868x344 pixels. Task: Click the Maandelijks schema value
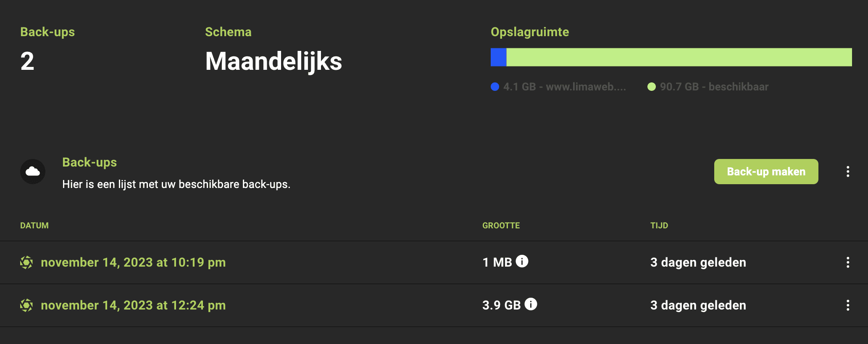(x=274, y=61)
